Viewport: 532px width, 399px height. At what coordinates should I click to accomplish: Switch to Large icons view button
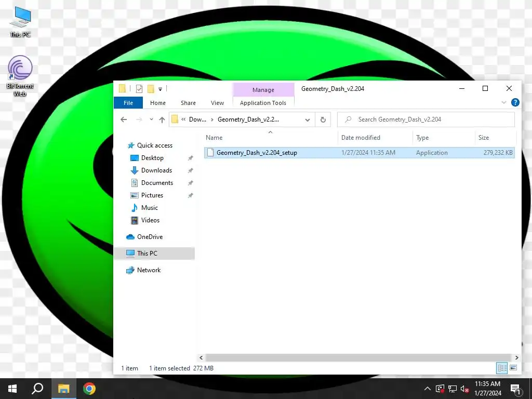(513, 368)
